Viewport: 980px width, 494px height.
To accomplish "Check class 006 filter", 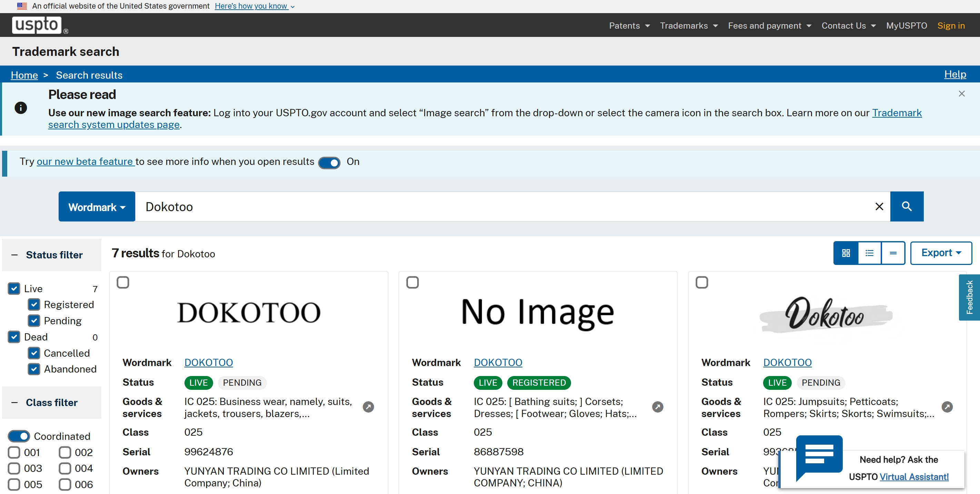I will click(x=65, y=484).
